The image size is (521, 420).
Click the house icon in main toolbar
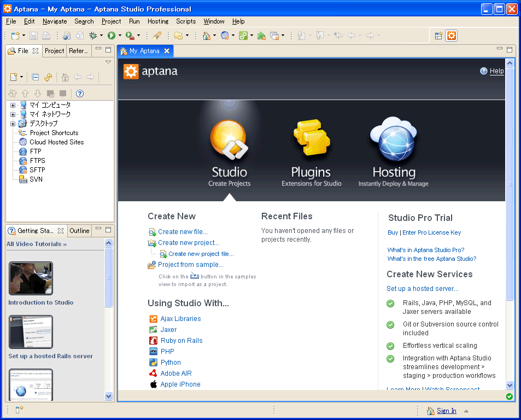[x=207, y=36]
